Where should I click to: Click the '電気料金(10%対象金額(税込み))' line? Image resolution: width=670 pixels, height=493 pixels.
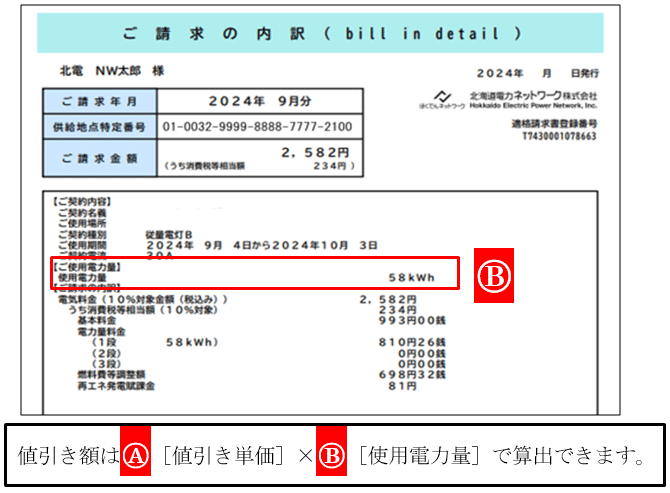point(143,299)
